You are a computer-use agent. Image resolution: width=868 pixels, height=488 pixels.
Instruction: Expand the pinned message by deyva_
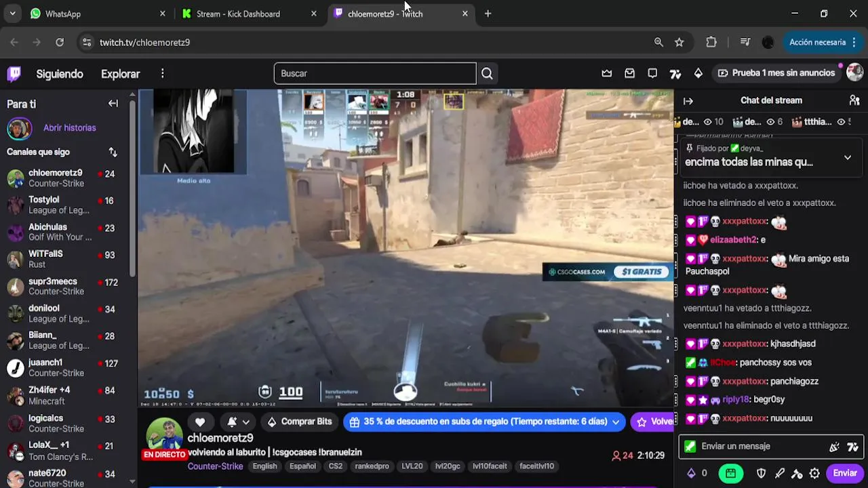coord(848,157)
